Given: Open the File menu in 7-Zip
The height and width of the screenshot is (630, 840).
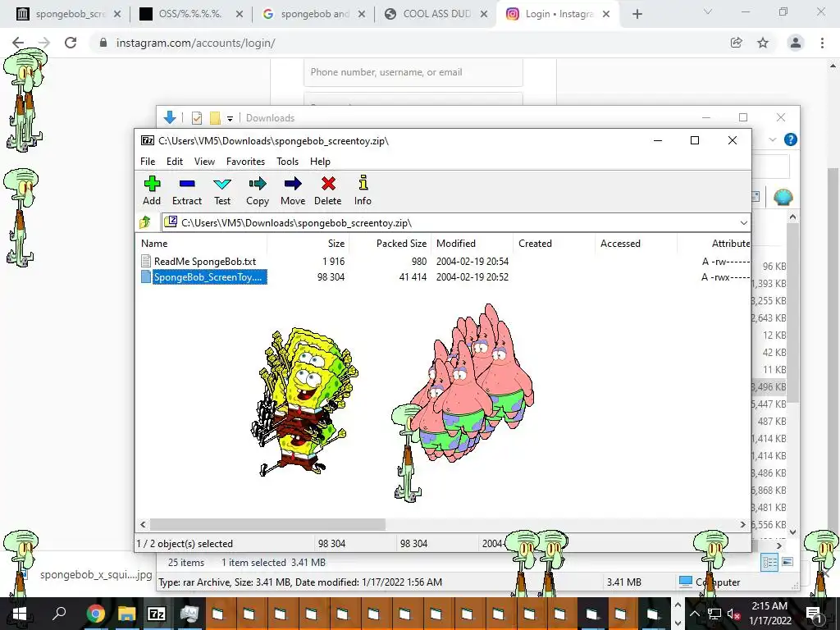Looking at the screenshot, I should click(x=148, y=162).
